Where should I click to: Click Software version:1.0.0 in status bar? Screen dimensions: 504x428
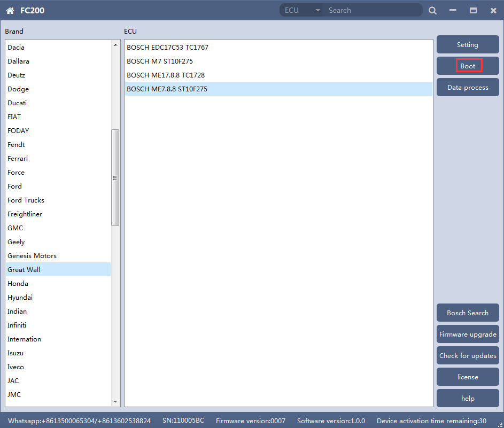(x=331, y=421)
